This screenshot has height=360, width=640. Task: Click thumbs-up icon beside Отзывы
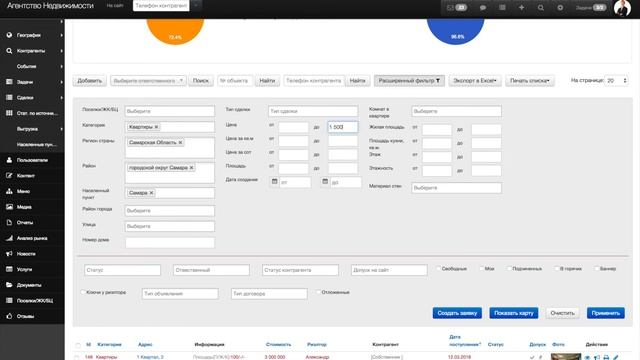(9, 316)
